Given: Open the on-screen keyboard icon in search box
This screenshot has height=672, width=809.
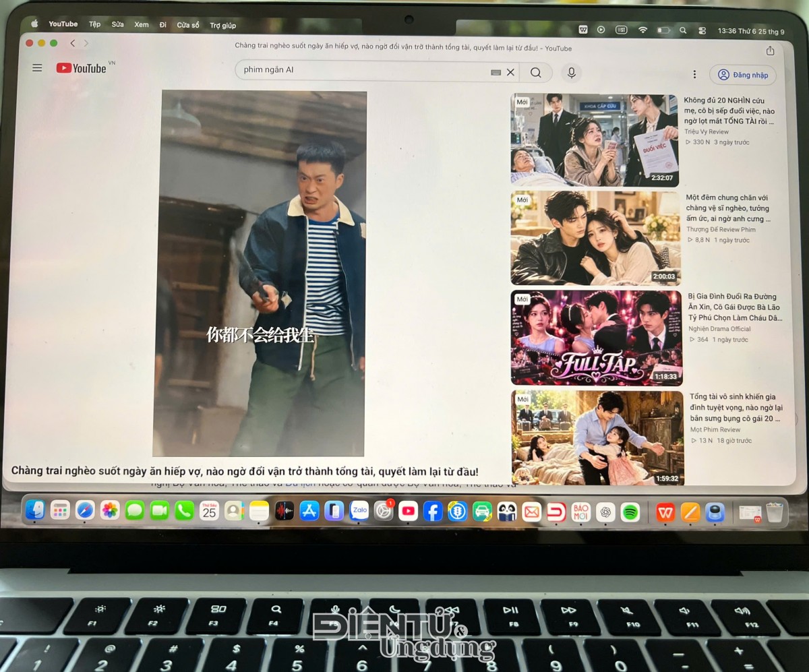Looking at the screenshot, I should coord(496,72).
